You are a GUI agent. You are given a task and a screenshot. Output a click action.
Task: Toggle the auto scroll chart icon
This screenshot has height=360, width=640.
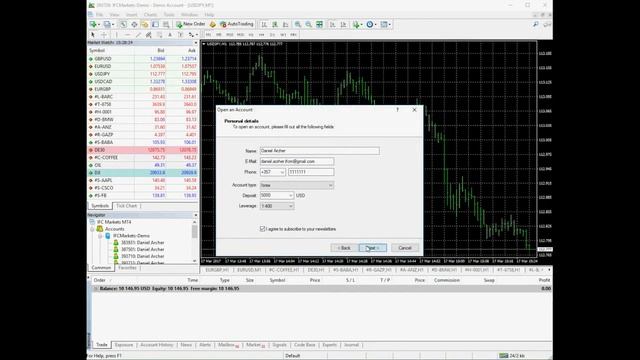(x=333, y=24)
